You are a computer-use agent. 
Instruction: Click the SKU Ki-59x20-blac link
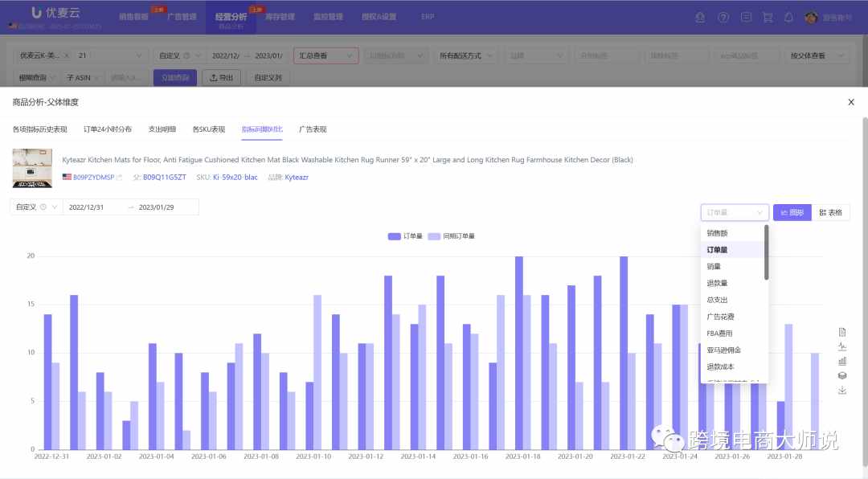(235, 177)
